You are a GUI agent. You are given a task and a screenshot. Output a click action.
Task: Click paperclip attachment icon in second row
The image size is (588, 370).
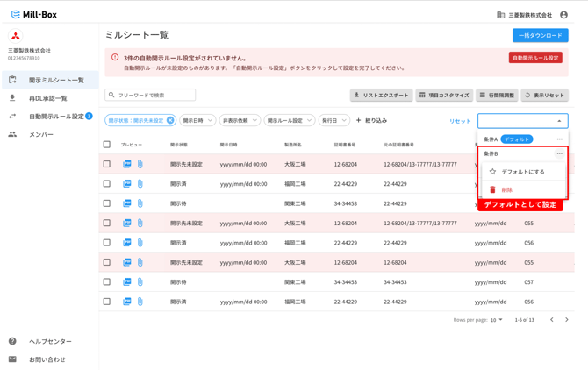[140, 183]
